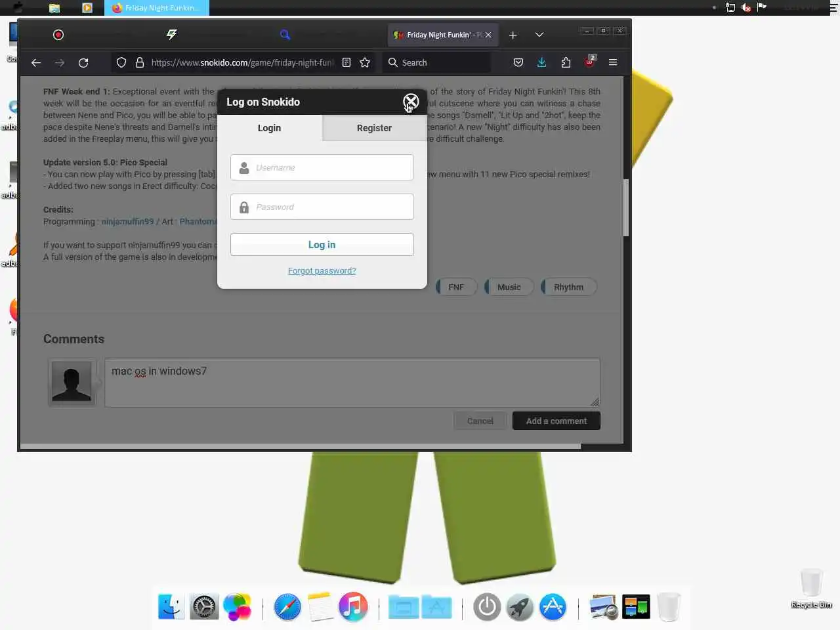Cancel the comment

[480, 421]
